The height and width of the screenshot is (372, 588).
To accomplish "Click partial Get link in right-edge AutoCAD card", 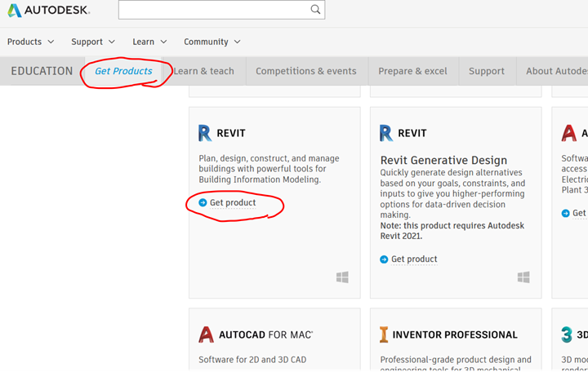I will (579, 213).
